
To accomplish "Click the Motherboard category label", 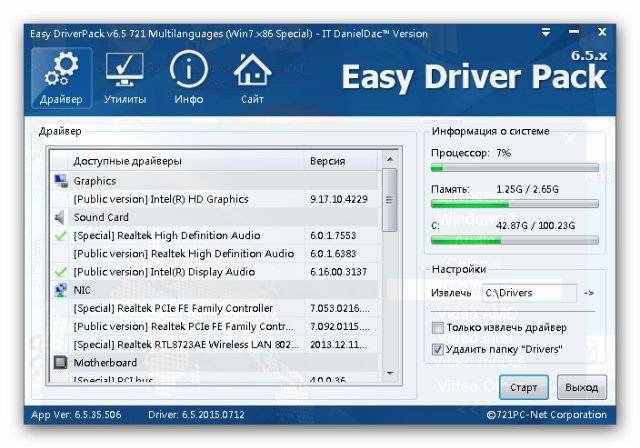I will (x=105, y=363).
